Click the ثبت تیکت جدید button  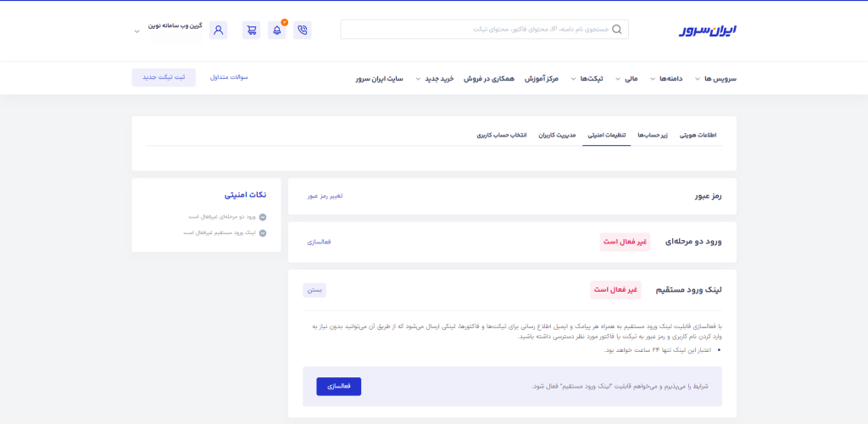[x=164, y=77]
